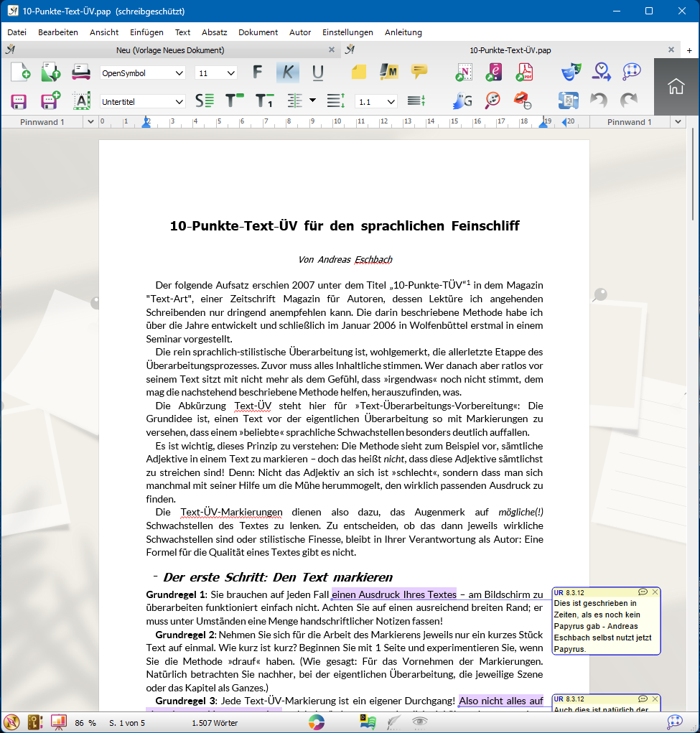The width and height of the screenshot is (700, 733).
Task: Toggle italic formatting with the K button
Action: [288, 73]
